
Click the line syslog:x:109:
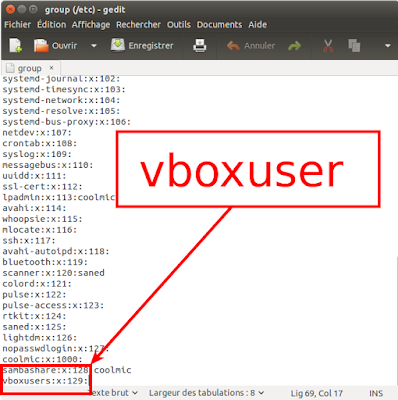[37, 154]
